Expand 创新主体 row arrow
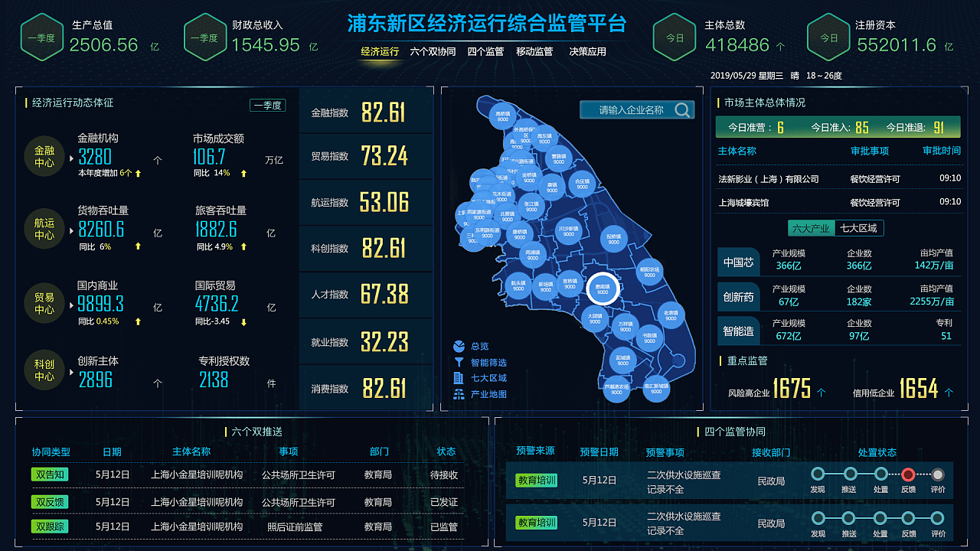This screenshot has height=551, width=980. coord(72,372)
